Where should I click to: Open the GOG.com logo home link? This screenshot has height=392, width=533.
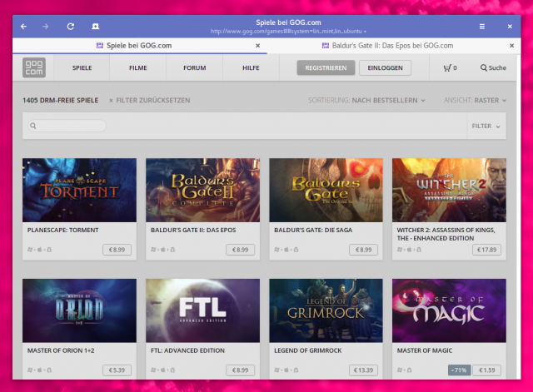(x=34, y=67)
